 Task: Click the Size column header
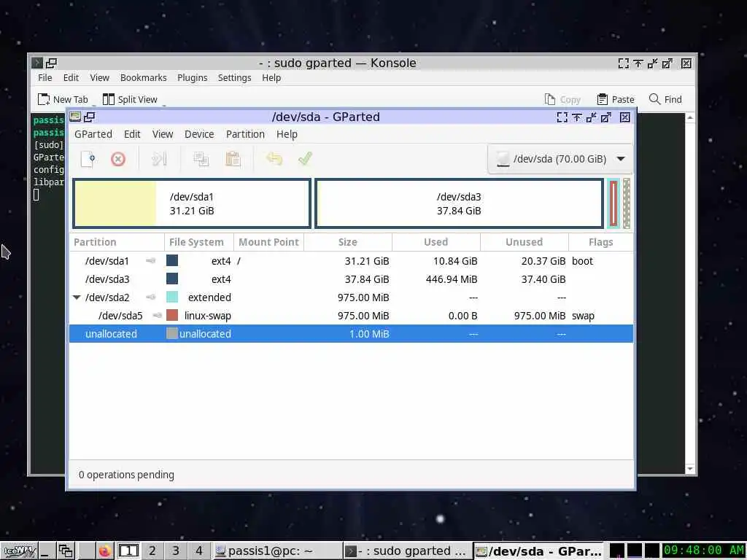pyautogui.click(x=348, y=242)
